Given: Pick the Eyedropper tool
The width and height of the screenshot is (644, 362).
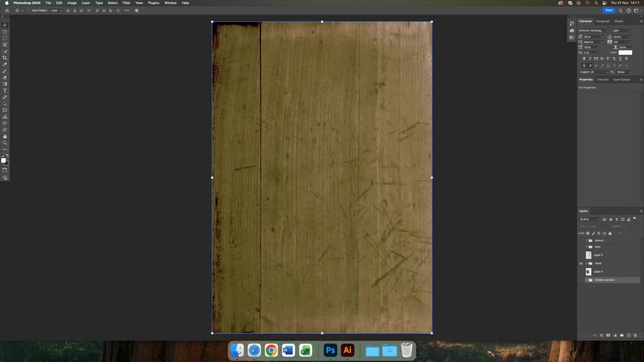Looking at the screenshot, I should pyautogui.click(x=5, y=64).
